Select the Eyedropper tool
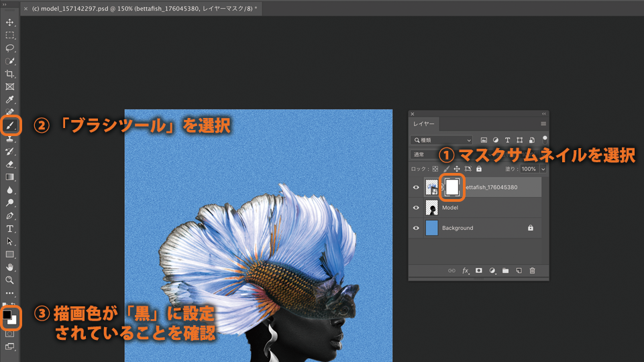Image resolution: width=644 pixels, height=362 pixels. point(9,99)
